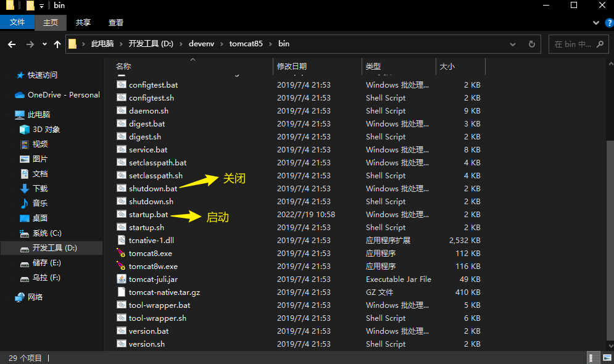
Task: Switch to the 共享 ribbon tab
Action: tap(83, 23)
